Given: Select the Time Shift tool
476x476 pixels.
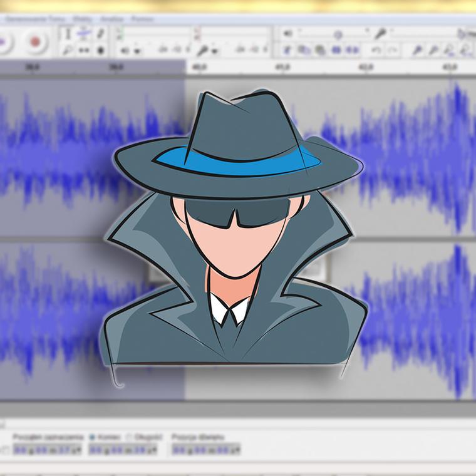Looking at the screenshot, I should 84,51.
